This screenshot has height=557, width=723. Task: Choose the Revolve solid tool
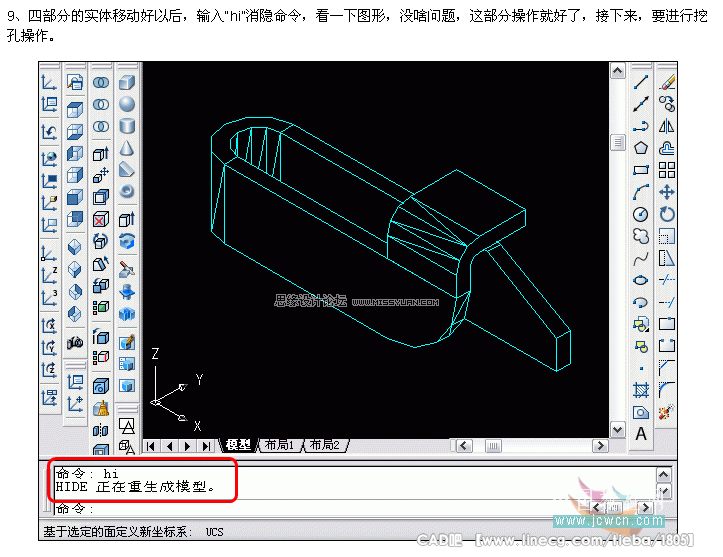[x=127, y=241]
